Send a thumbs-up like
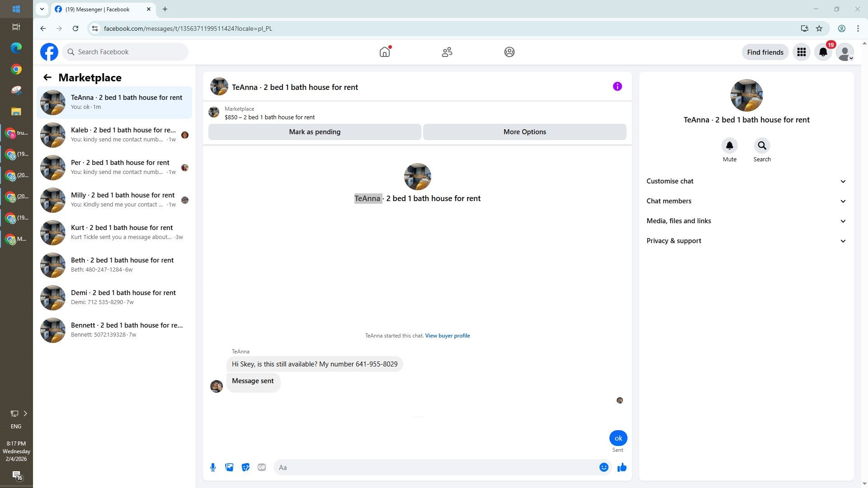 (622, 468)
